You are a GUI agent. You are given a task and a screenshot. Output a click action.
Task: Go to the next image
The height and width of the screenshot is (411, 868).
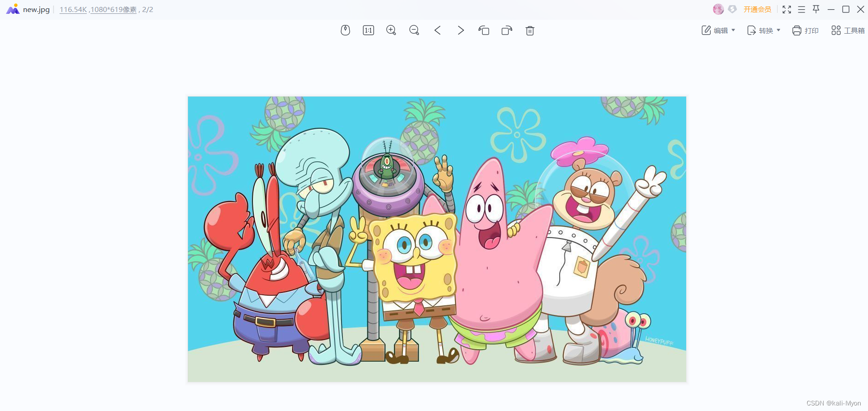pyautogui.click(x=461, y=30)
